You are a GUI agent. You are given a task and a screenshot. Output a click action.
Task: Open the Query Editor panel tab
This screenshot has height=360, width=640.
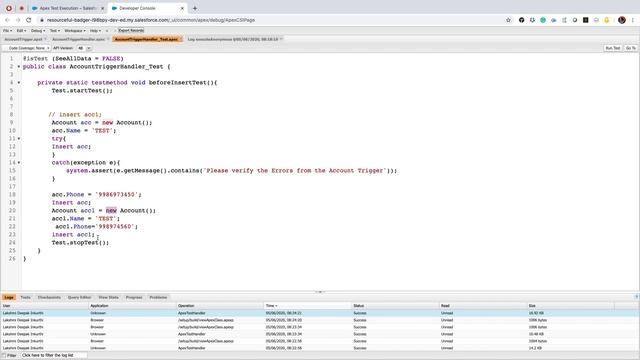point(79,297)
